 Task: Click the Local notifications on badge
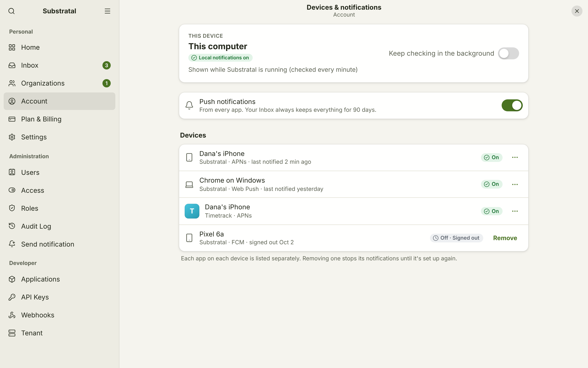click(x=220, y=58)
